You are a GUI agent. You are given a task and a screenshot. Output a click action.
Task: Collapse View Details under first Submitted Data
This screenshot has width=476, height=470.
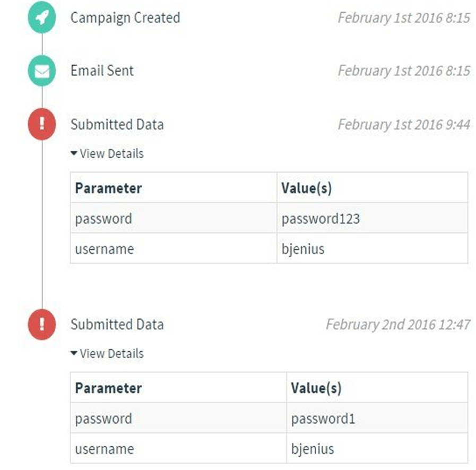[107, 154]
